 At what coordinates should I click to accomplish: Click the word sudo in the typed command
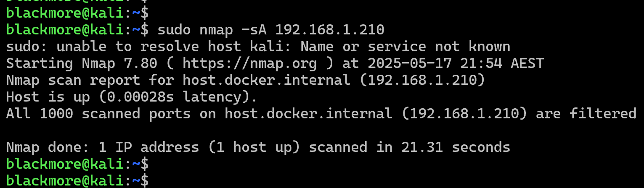[174, 30]
